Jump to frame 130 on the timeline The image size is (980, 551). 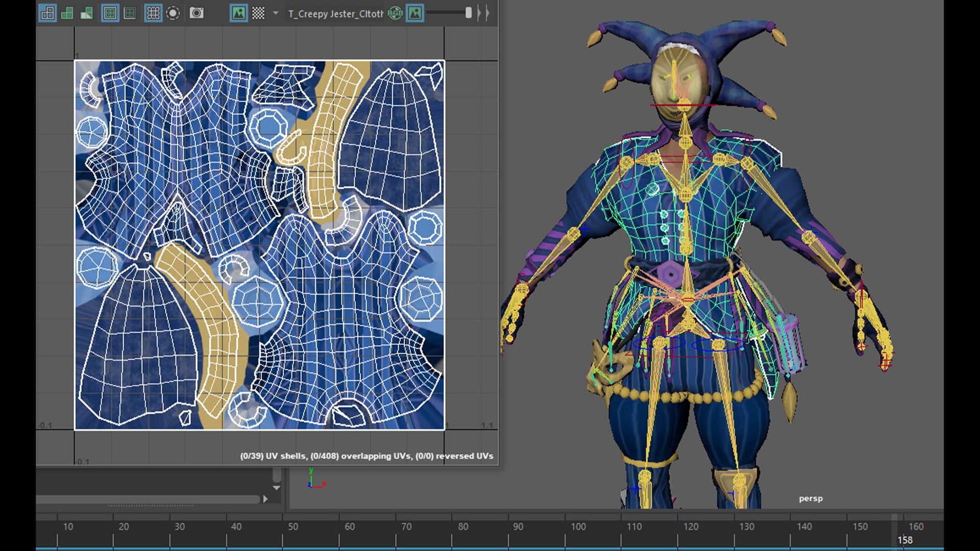click(747, 527)
